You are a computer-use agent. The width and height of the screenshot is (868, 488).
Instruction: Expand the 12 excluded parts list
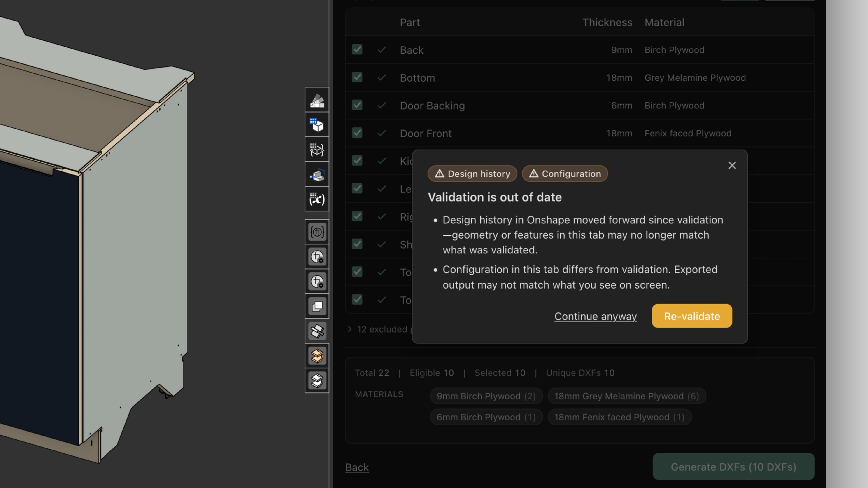coord(350,329)
